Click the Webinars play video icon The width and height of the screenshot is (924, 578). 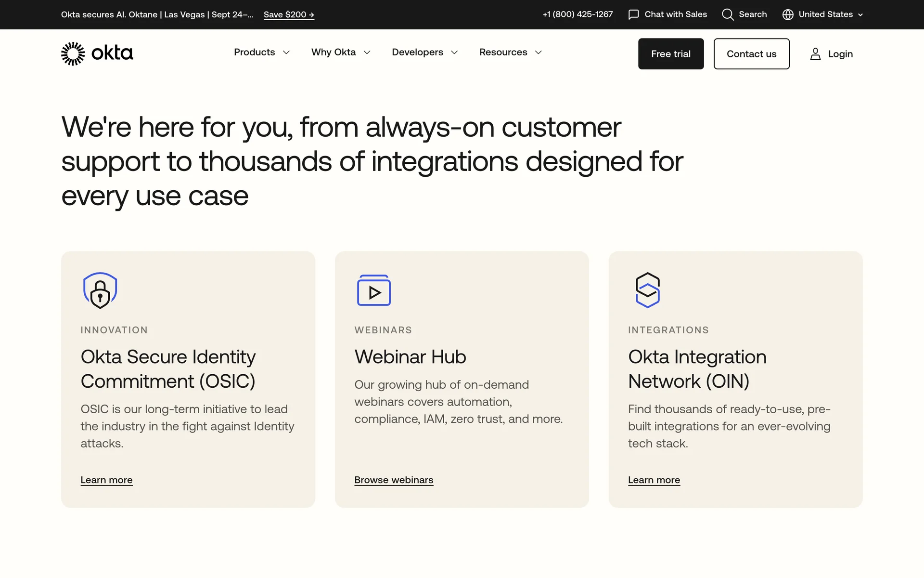374,290
